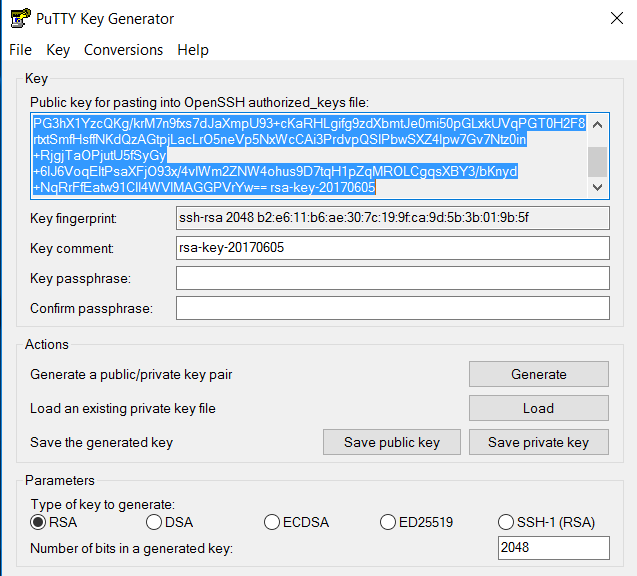Click 'Generate a public/private key pair' text

(131, 375)
